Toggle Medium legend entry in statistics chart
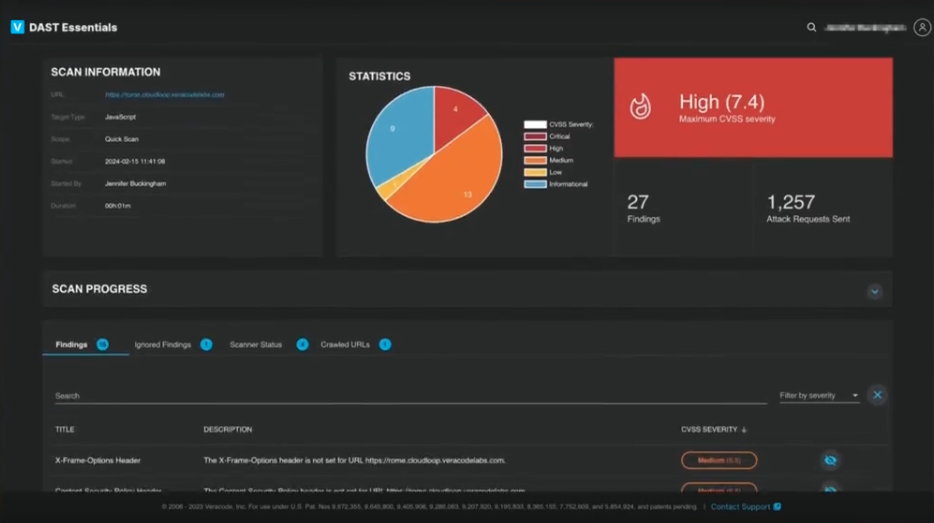 click(x=549, y=160)
